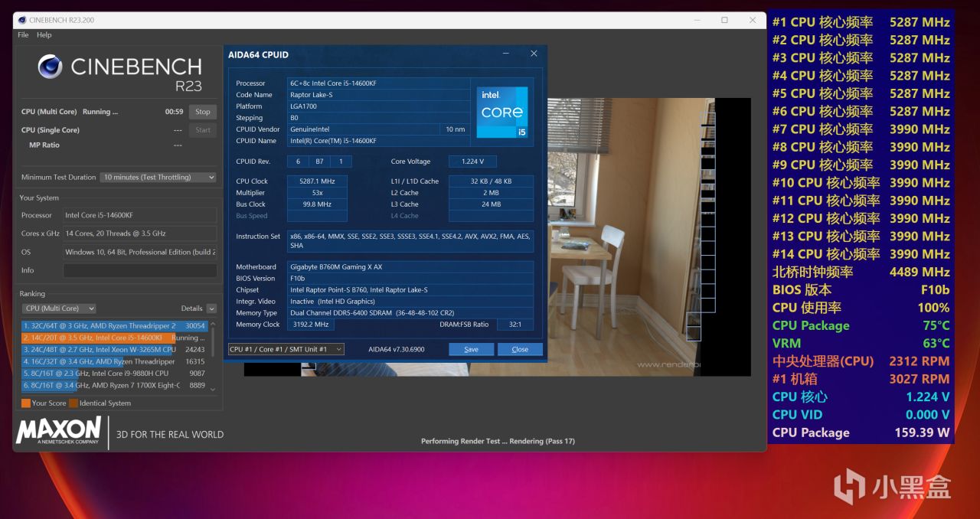Click the Multiplier 53x value
Image resolution: width=980 pixels, height=519 pixels.
click(x=317, y=193)
